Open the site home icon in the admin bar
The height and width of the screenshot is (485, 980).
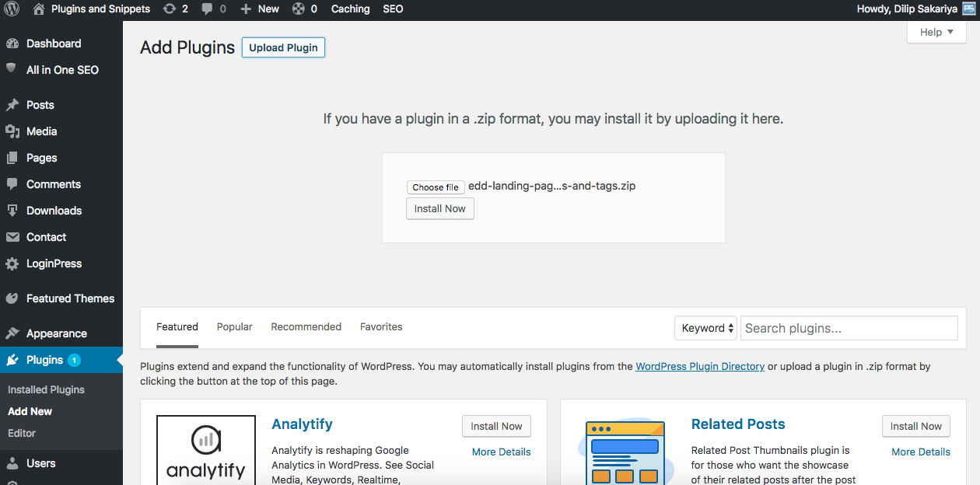(x=39, y=9)
